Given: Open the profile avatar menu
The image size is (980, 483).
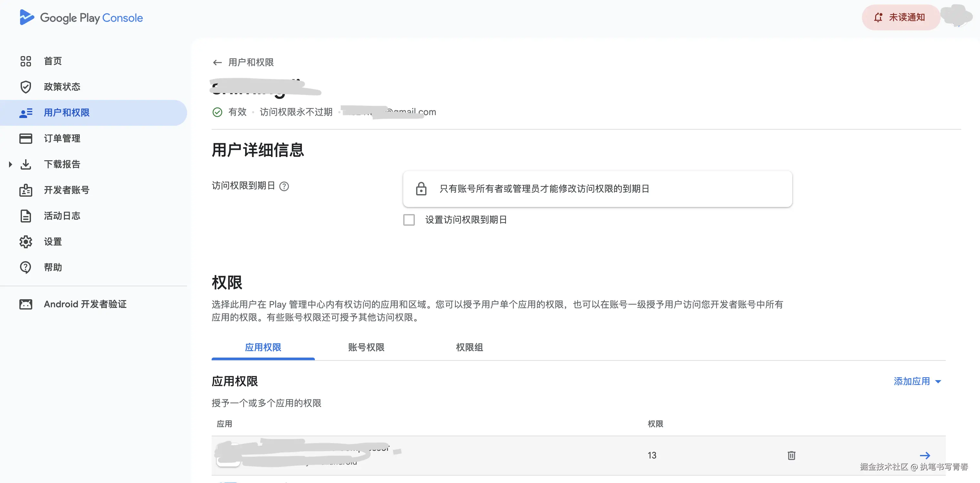Looking at the screenshot, I should click(x=957, y=17).
